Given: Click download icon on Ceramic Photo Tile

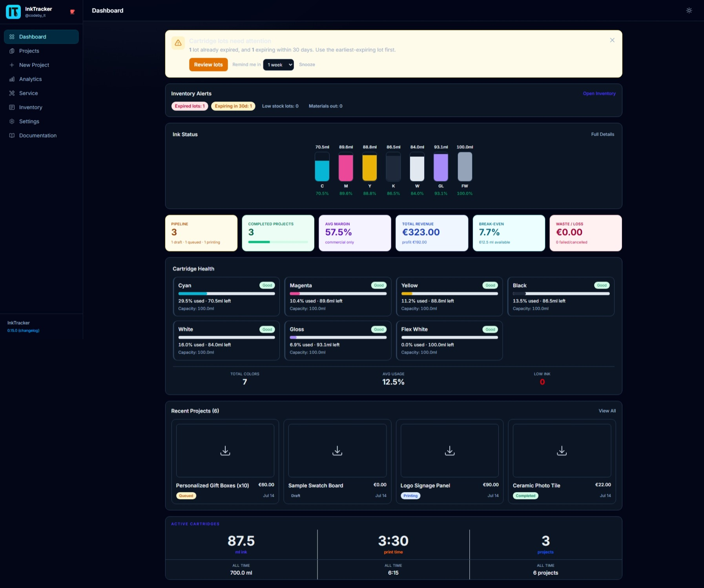Looking at the screenshot, I should tap(562, 451).
